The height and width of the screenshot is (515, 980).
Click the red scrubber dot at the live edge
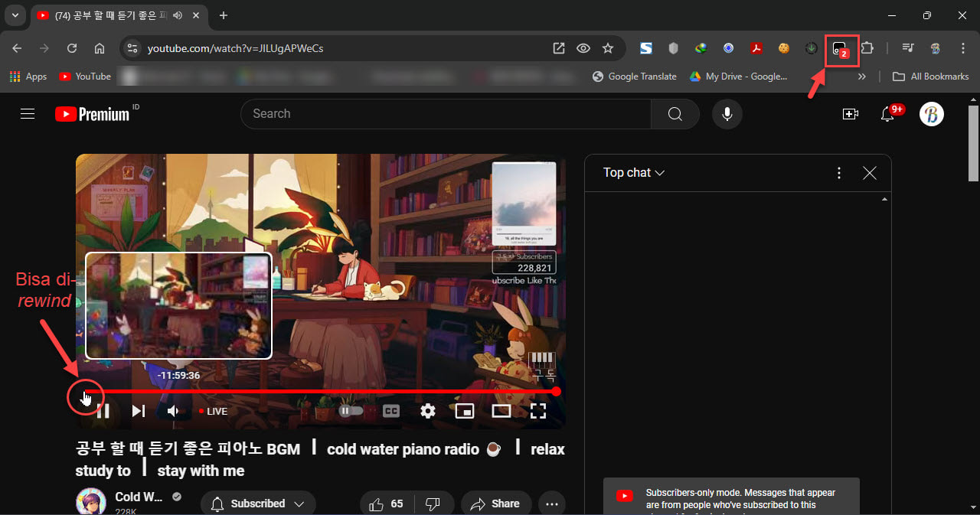click(x=557, y=391)
